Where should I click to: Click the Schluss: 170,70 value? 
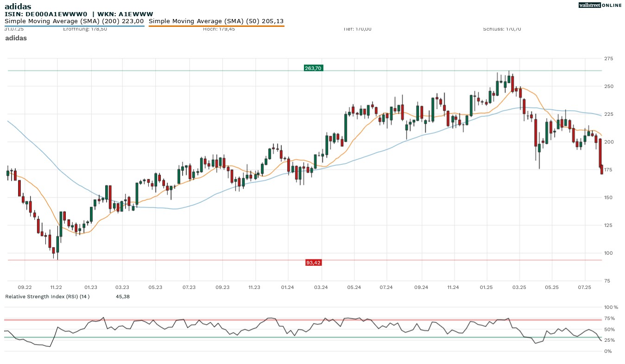click(502, 29)
